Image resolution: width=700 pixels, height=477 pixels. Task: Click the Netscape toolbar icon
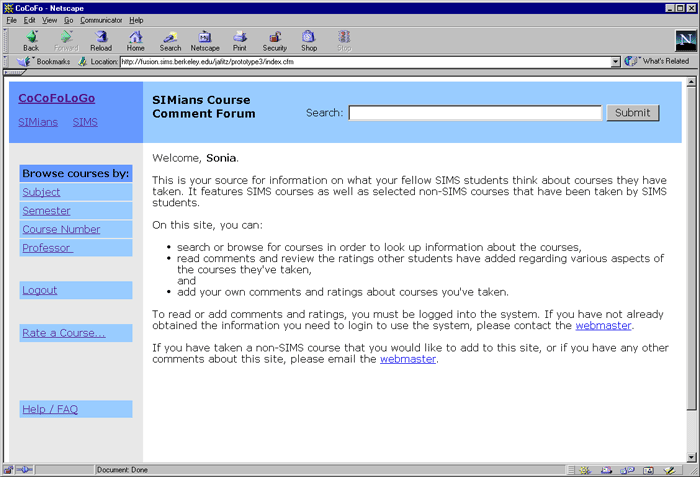coord(205,41)
